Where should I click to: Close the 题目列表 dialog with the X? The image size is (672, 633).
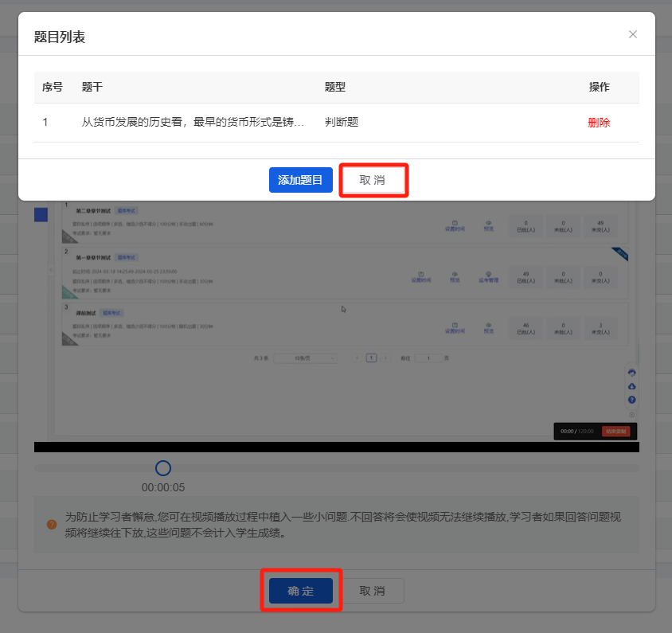pyautogui.click(x=632, y=34)
